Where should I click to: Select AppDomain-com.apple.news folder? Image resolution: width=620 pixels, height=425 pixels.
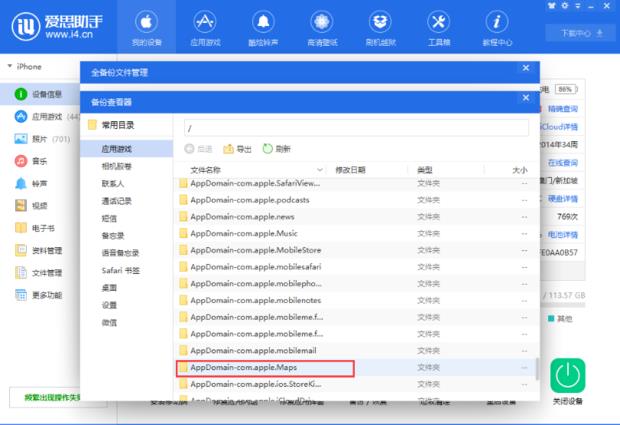tap(356, 217)
